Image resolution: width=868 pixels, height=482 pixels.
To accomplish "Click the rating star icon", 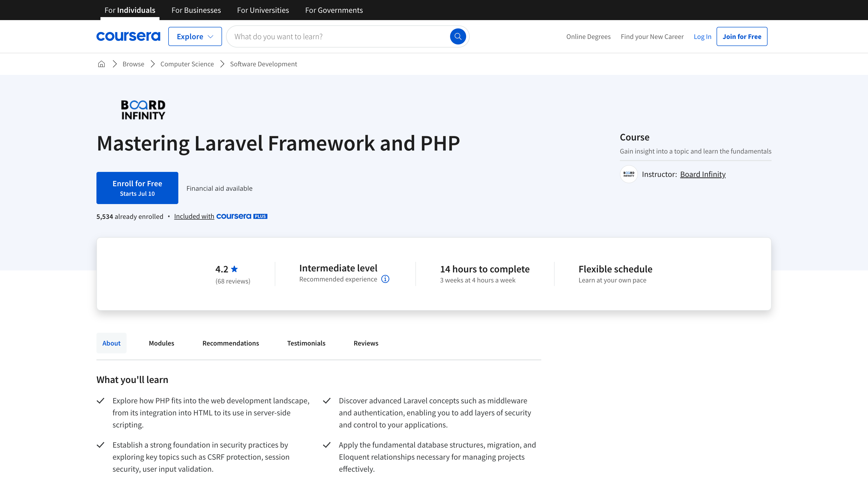I will 235,269.
